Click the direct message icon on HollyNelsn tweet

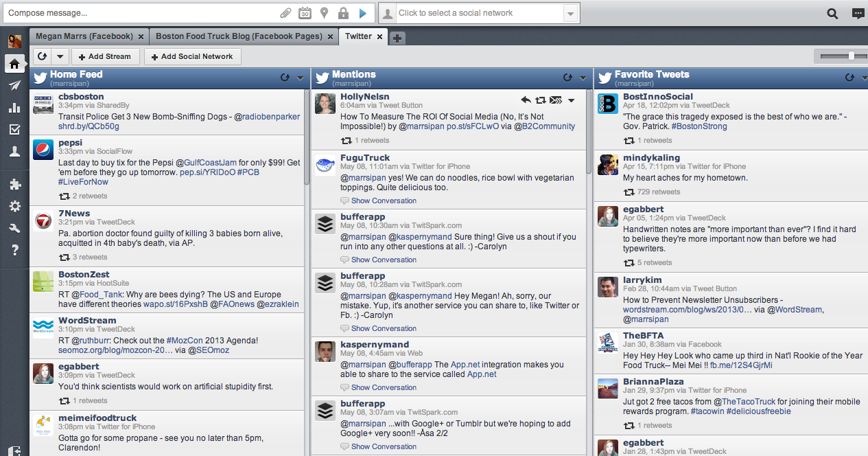pos(556,100)
